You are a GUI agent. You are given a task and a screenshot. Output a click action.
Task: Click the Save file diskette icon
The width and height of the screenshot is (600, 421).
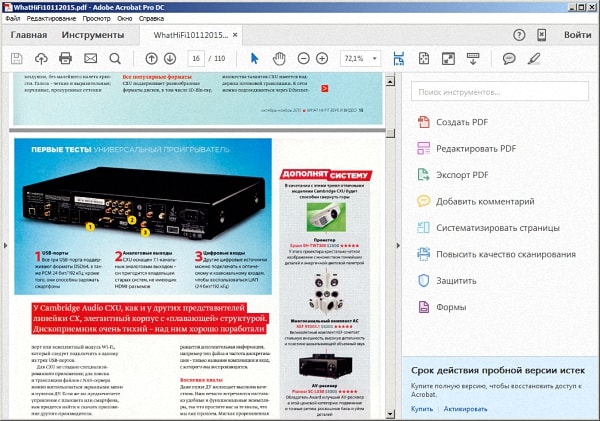(16, 59)
